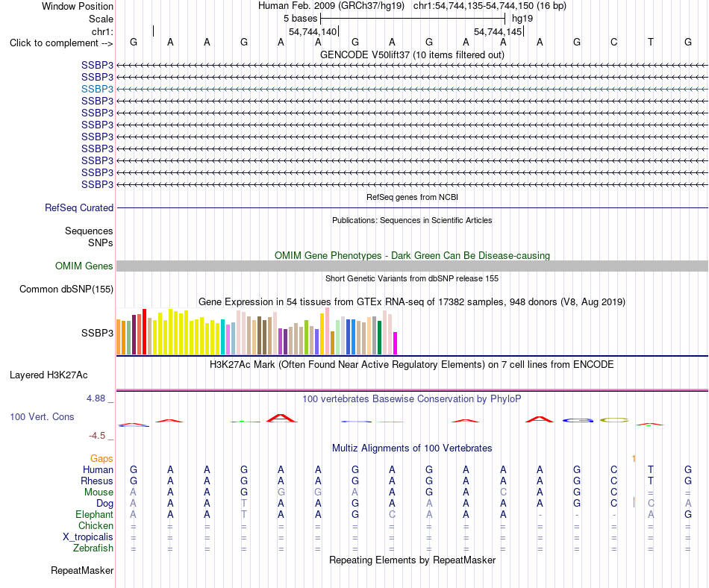Image resolution: width=709 pixels, height=588 pixels.
Task: Click the "chr1:54,744,135-54,744,150 (16 bp)" position text
Action: point(490,6)
